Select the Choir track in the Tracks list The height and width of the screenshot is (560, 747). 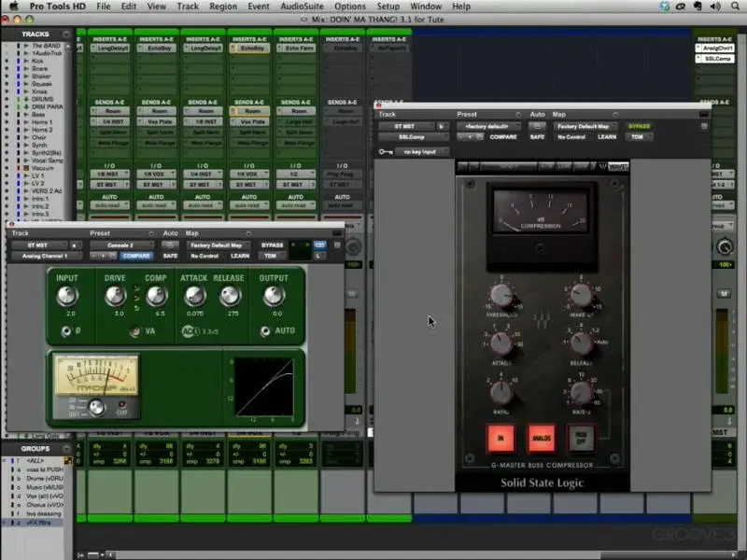tap(39, 137)
